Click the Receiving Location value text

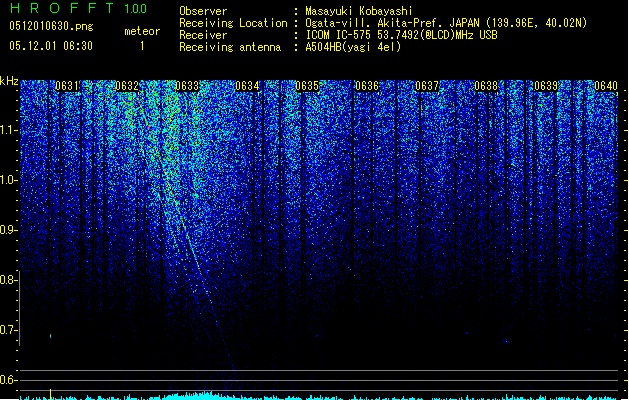click(x=446, y=23)
